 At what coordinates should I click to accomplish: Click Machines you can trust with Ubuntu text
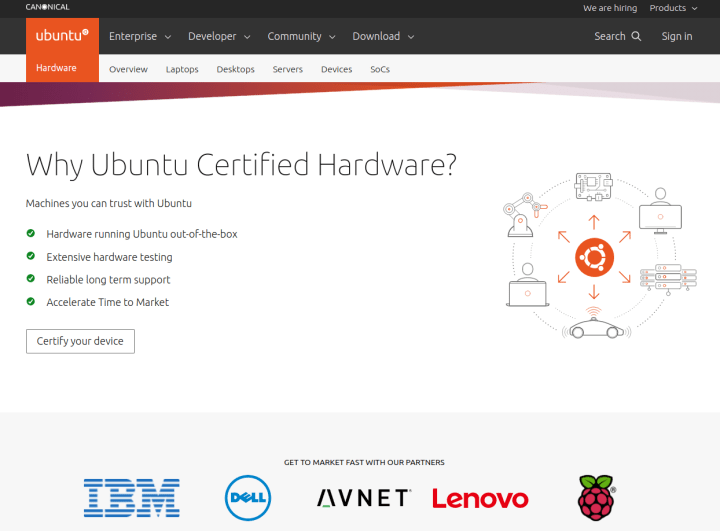pos(109,203)
